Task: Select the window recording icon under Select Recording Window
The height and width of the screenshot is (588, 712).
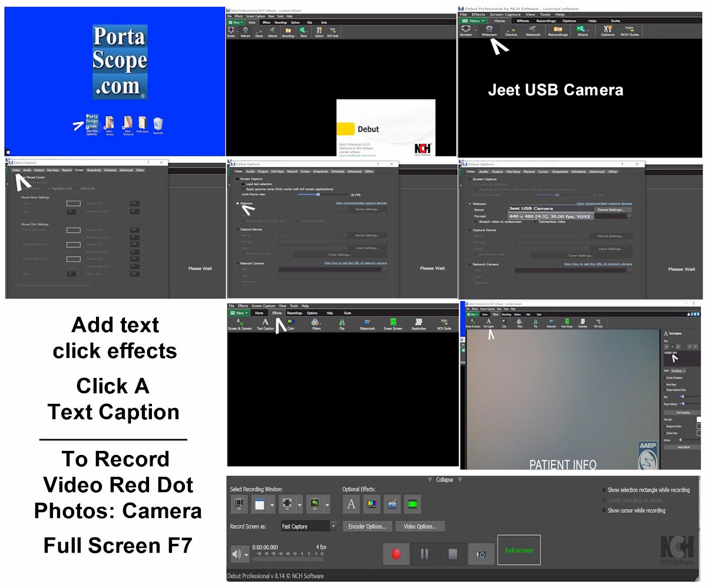Action: (260, 504)
